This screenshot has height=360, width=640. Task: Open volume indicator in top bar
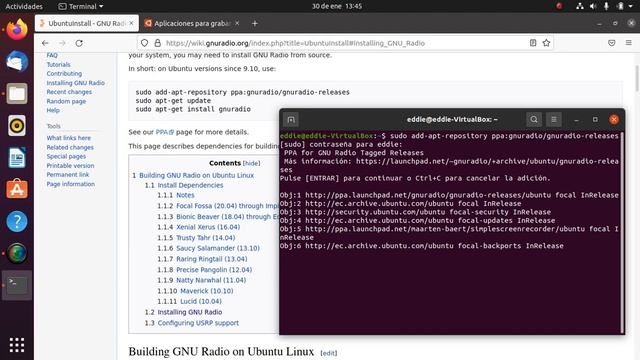(x=593, y=6)
